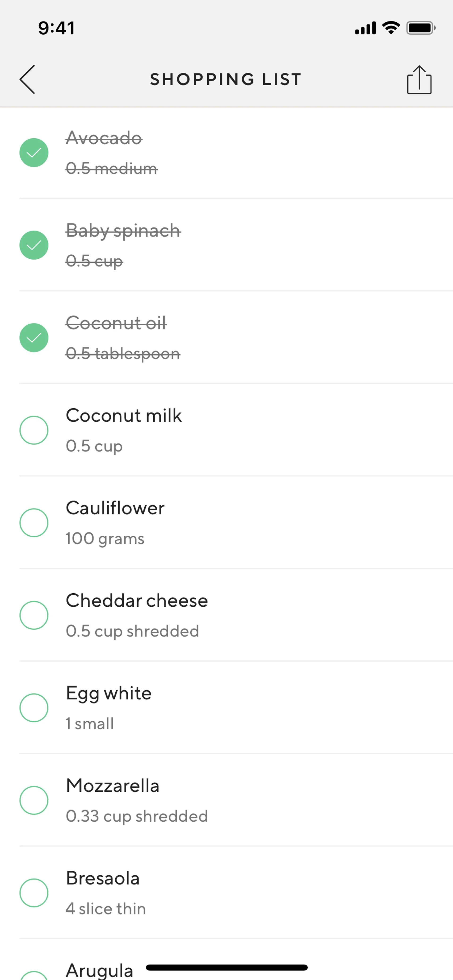Tick the Bresaola circle
Viewport: 453px width, 980px height.
point(34,893)
